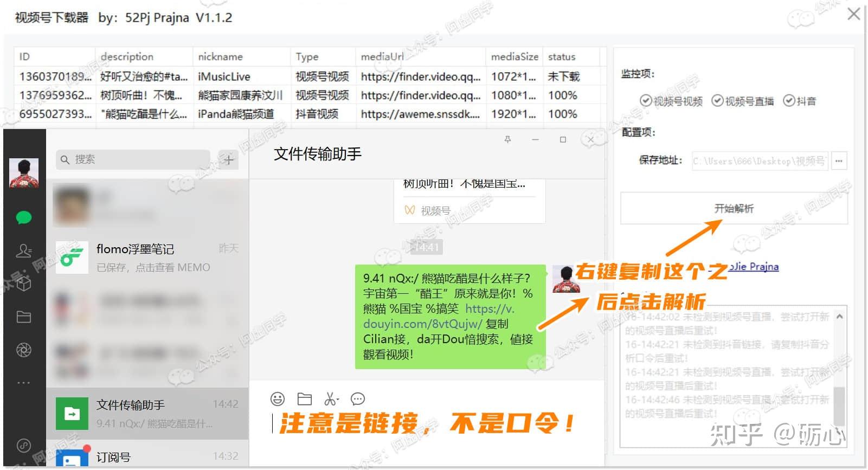Open WeChat Moments shutter icon
The width and height of the screenshot is (868, 470).
click(24, 350)
